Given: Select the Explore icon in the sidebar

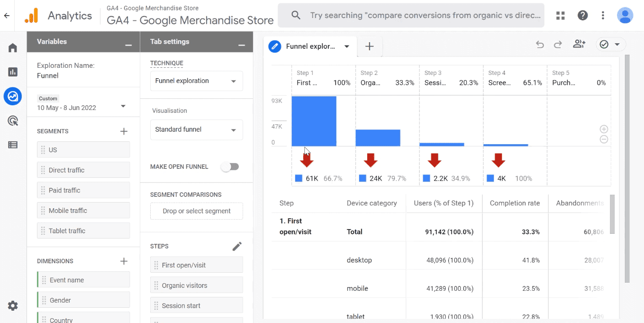Looking at the screenshot, I should coord(12,96).
